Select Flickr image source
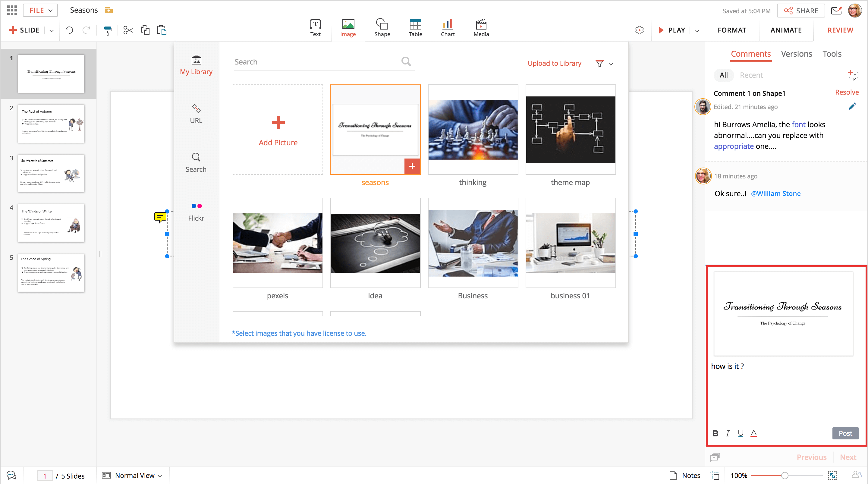The image size is (868, 484). tap(196, 212)
